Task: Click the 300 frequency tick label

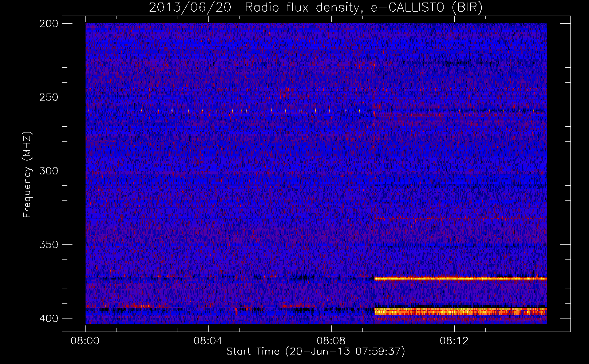Action: click(x=48, y=171)
